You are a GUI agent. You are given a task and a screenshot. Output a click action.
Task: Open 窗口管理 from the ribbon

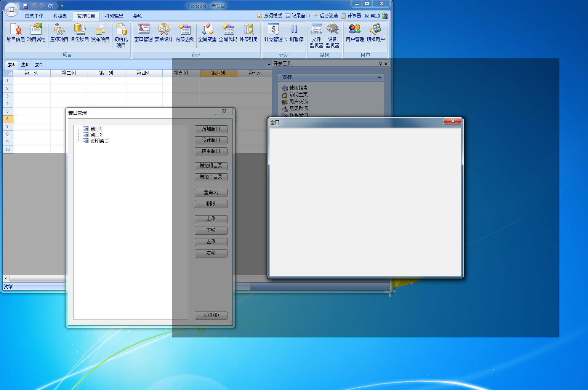[x=143, y=33]
